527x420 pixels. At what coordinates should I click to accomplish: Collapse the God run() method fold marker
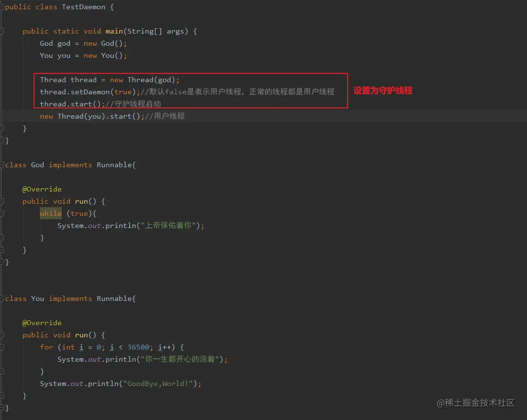(1, 201)
